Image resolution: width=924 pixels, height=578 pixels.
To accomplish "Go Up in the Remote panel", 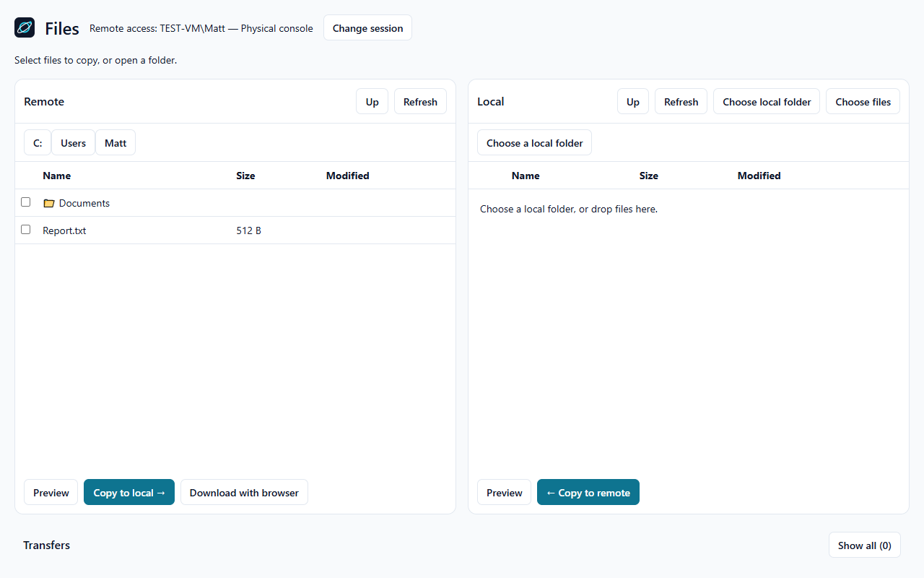I will [x=372, y=102].
